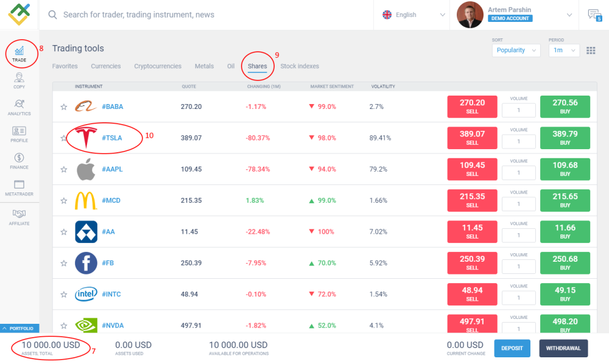Mark #MCD as favorite with star
This screenshot has width=609, height=364.
pyautogui.click(x=63, y=200)
